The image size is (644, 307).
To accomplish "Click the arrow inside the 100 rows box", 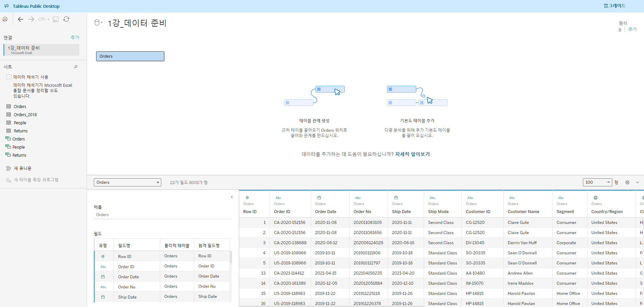I will coord(608,182).
